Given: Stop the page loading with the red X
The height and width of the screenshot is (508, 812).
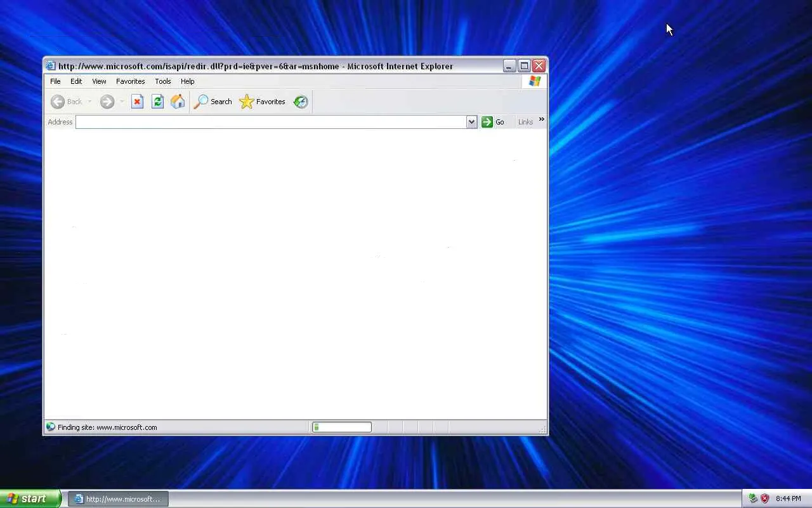Looking at the screenshot, I should point(137,102).
